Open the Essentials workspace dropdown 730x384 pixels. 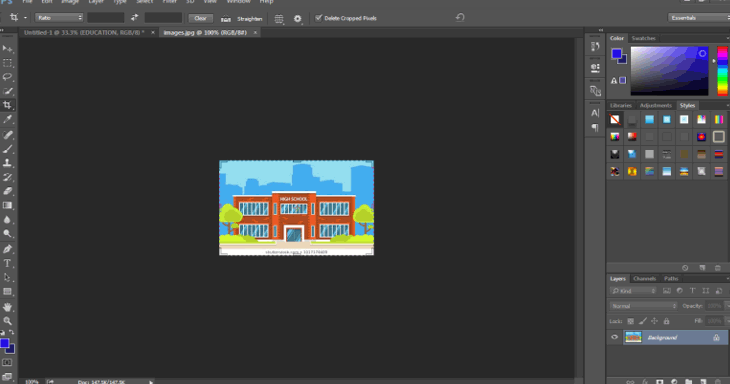tap(698, 18)
